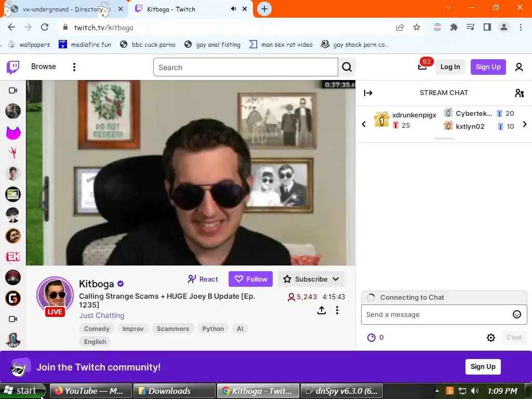Reload the Twitch page
Image resolution: width=532 pixels, height=399 pixels.
[45, 28]
